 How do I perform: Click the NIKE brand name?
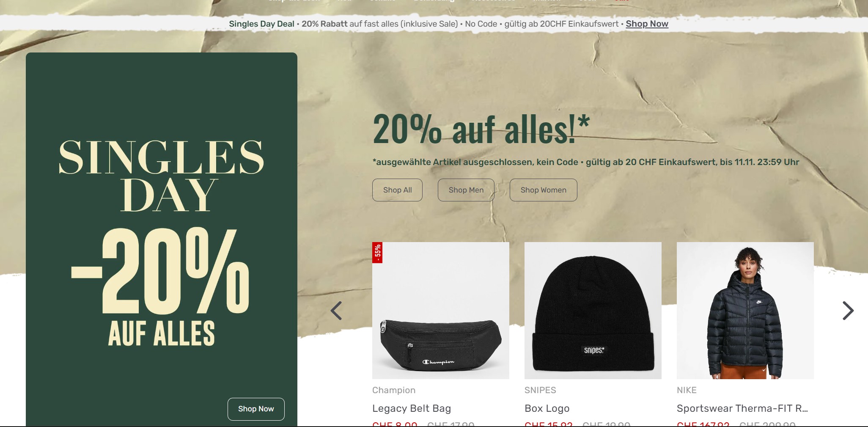(x=687, y=390)
